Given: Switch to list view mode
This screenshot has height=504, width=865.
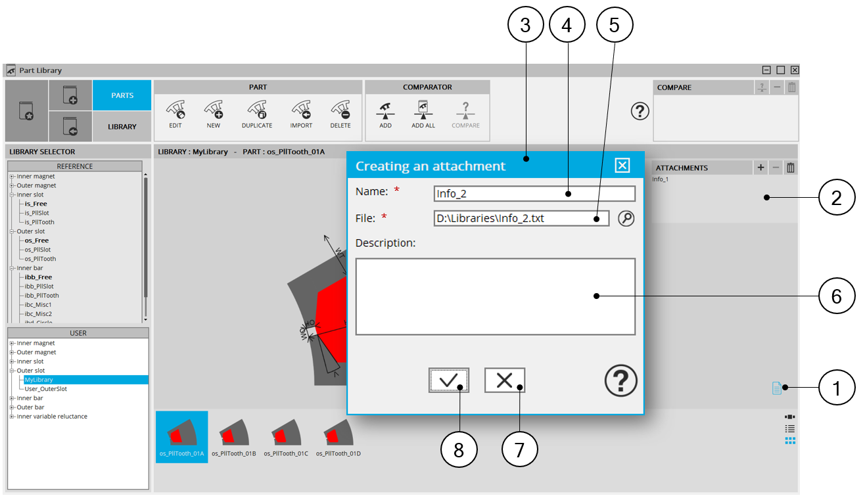Looking at the screenshot, I should pyautogui.click(x=790, y=428).
